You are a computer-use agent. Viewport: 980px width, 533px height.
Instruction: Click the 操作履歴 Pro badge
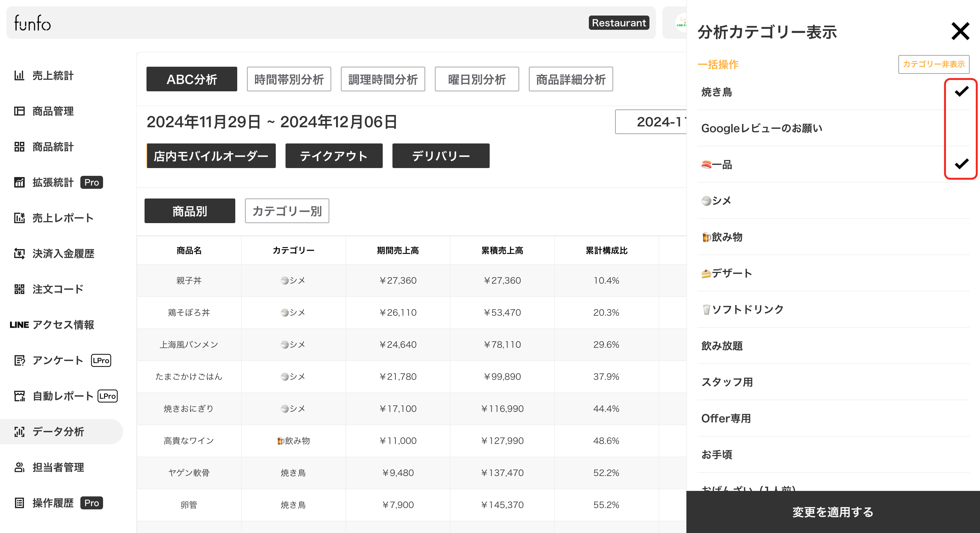point(92,503)
